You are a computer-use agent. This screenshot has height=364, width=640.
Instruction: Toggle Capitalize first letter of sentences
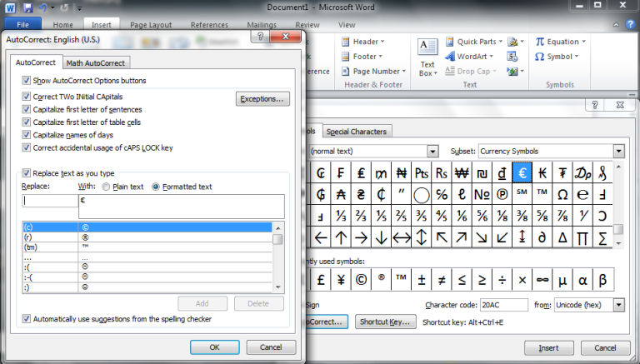click(x=26, y=109)
